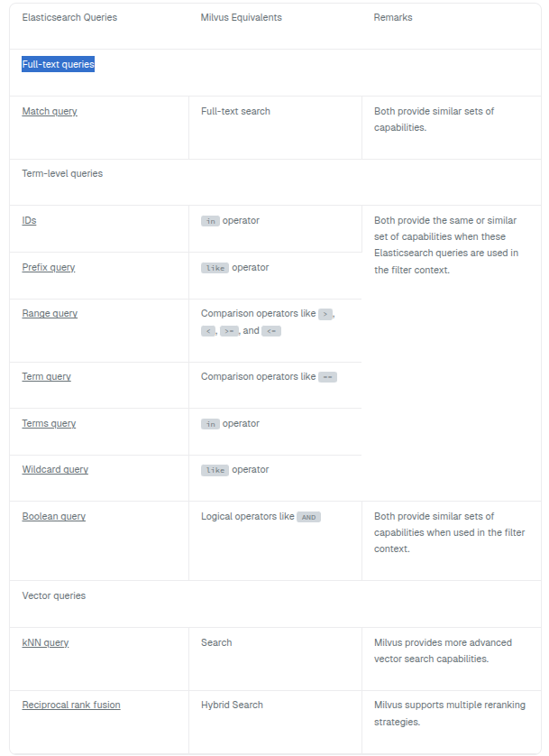This screenshot has width=549, height=756.
Task: Open the Match query link
Action: [x=50, y=112]
